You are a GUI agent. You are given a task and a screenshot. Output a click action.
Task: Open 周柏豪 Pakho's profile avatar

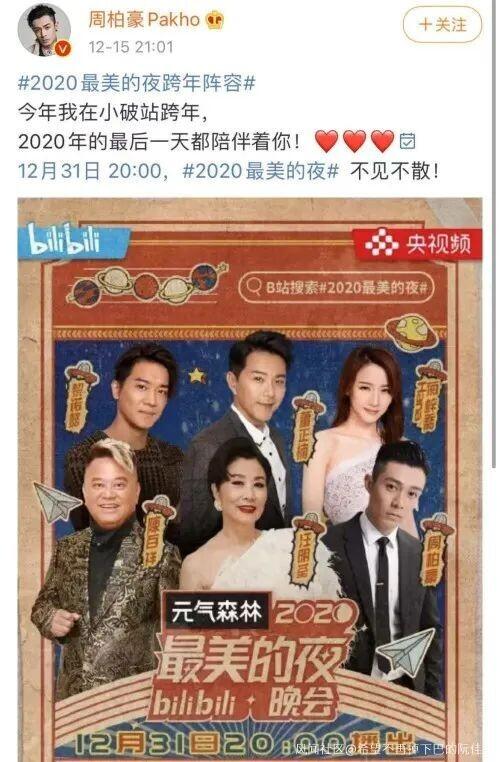(44, 31)
